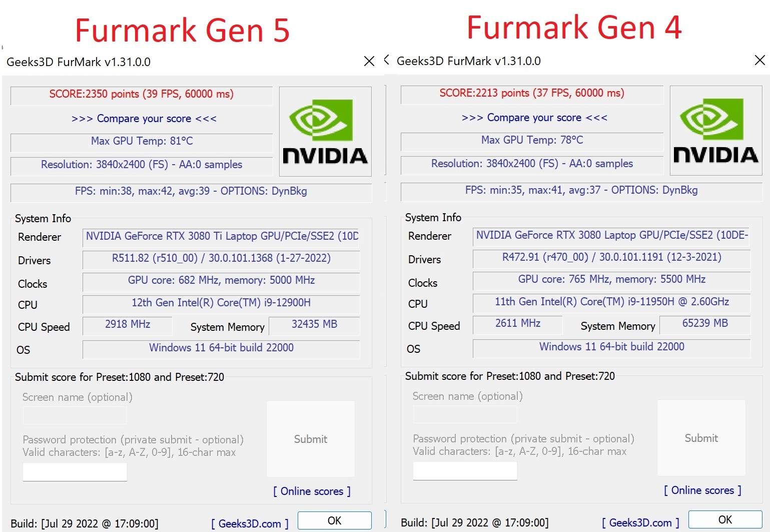
Task: Focus password protection field in left window
Action: (x=75, y=472)
